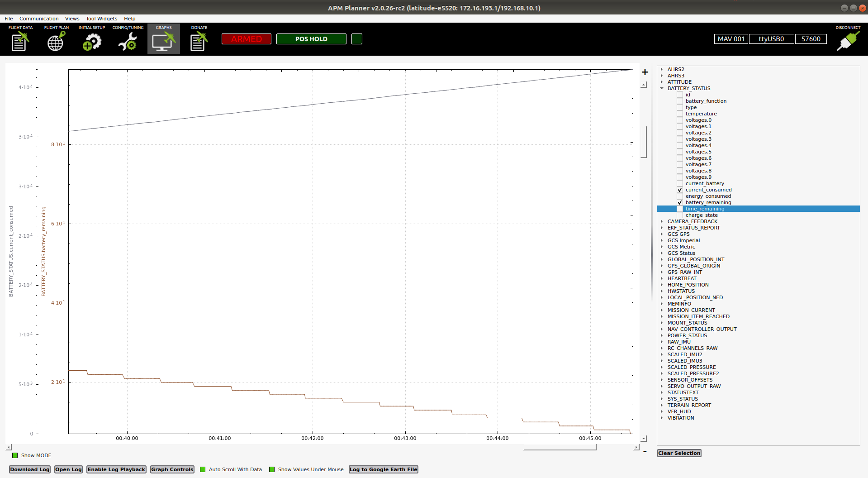Open the Tool Widgets menu
The height and width of the screenshot is (478, 868).
pos(101,19)
